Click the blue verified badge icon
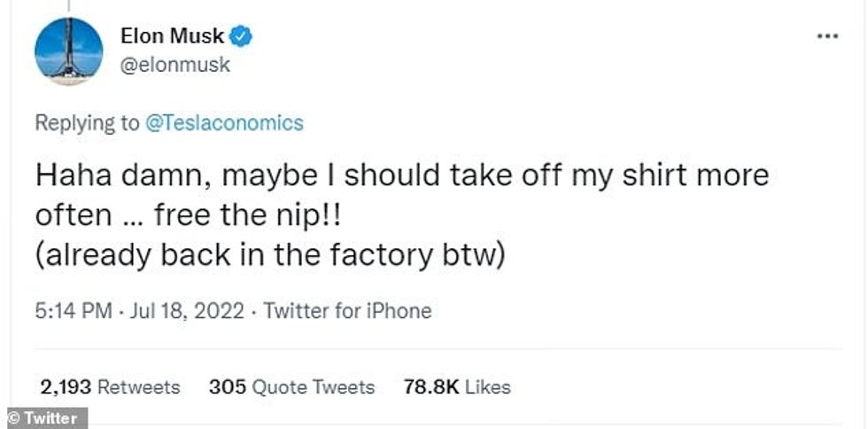Viewport: 868px width, 429px height. [242, 36]
